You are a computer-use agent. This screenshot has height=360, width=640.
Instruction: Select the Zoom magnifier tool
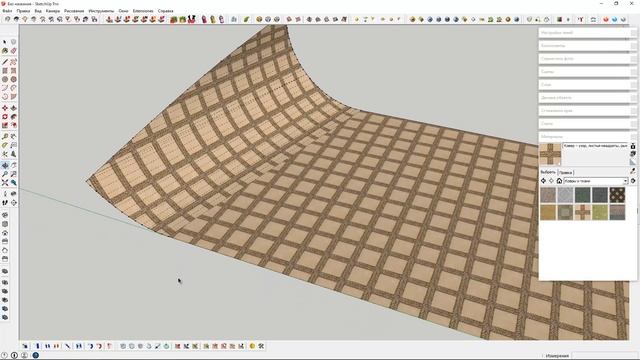4,174
